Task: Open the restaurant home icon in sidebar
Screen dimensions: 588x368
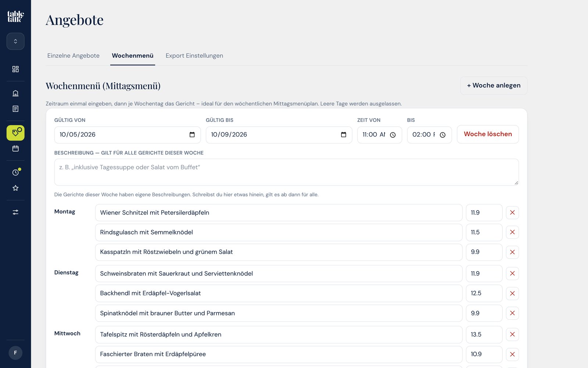Action: (15, 93)
